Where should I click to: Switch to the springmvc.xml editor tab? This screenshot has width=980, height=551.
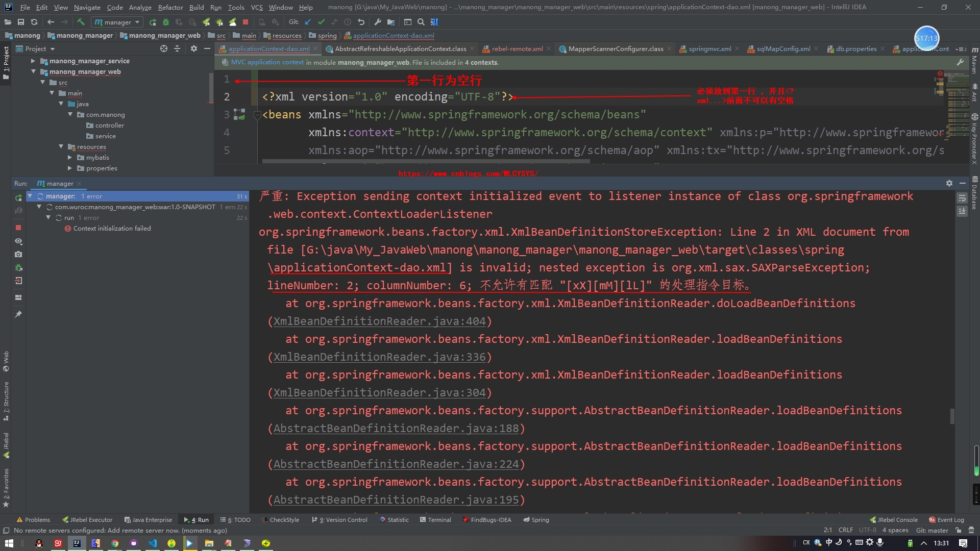click(x=709, y=48)
